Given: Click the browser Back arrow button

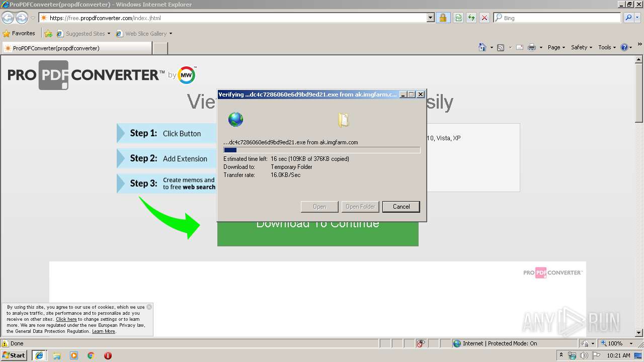Looking at the screenshot, I should (x=8, y=18).
